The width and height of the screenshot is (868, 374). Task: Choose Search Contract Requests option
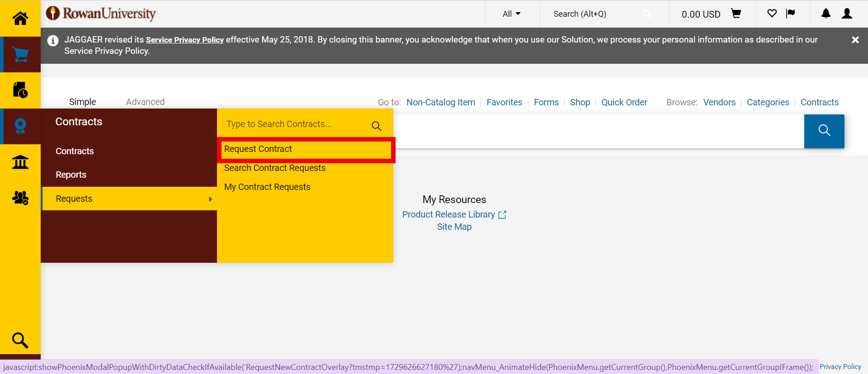click(x=275, y=168)
